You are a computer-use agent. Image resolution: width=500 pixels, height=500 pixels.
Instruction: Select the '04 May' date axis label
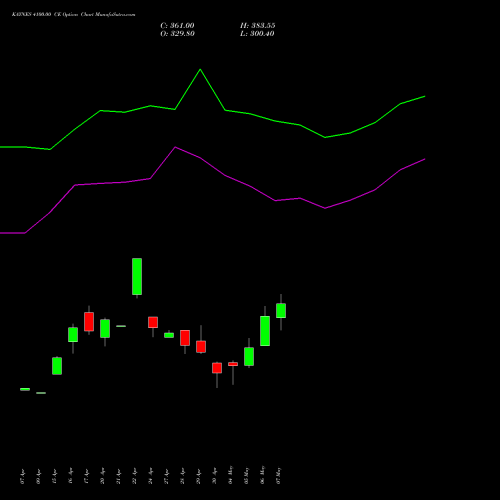point(230,475)
